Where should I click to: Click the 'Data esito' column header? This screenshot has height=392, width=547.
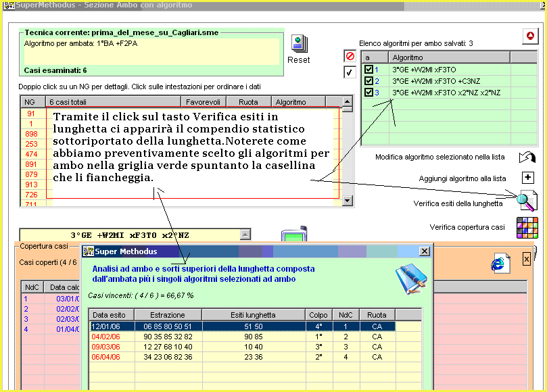pyautogui.click(x=112, y=315)
